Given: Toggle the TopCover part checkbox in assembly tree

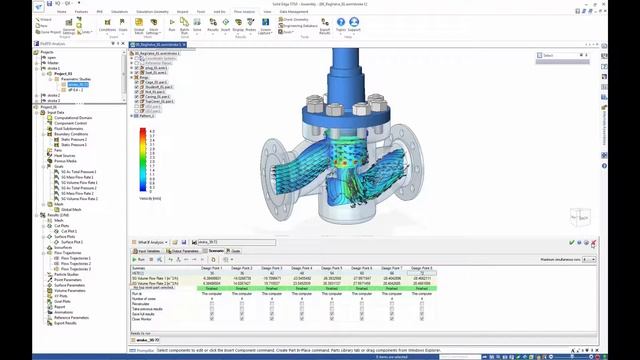Looking at the screenshot, I should pos(137,101).
